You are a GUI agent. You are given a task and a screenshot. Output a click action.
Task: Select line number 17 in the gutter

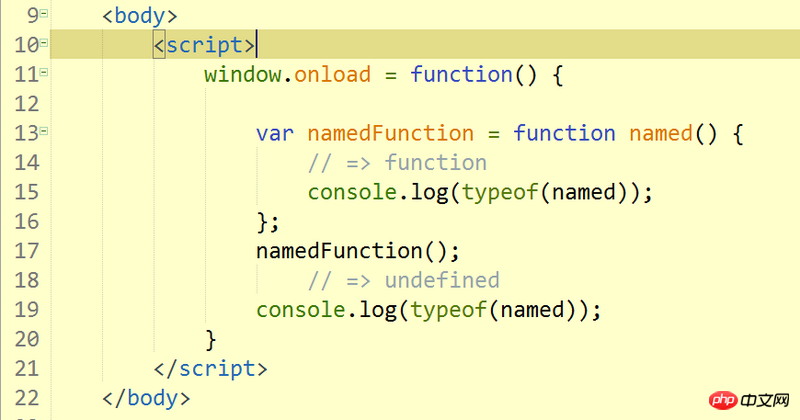[27, 251]
